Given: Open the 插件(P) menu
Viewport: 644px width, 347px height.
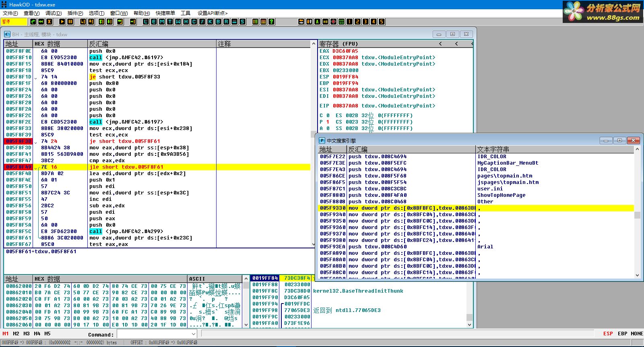Looking at the screenshot, I should [x=75, y=13].
